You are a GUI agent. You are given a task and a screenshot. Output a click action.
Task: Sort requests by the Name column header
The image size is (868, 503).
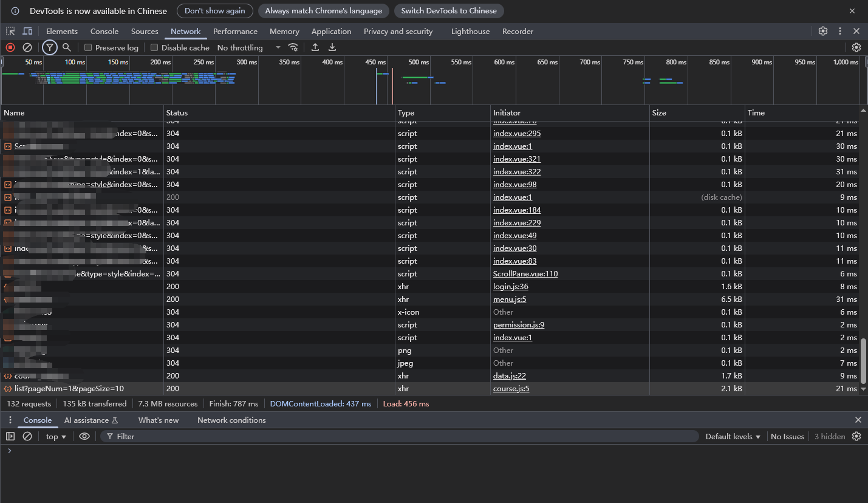(82, 113)
